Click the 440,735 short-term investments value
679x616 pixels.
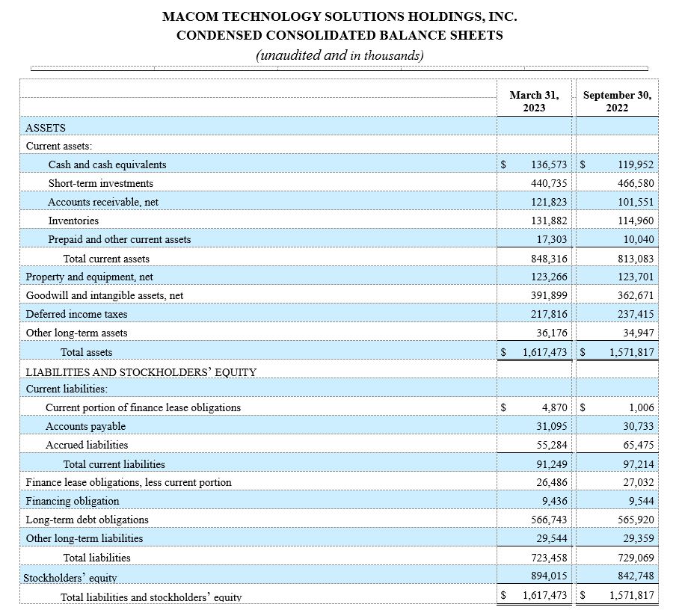[x=548, y=183]
